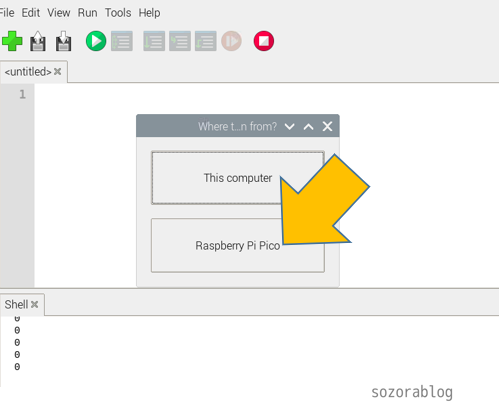
Task: Click the Step into toolbar icon
Action: [x=180, y=41]
